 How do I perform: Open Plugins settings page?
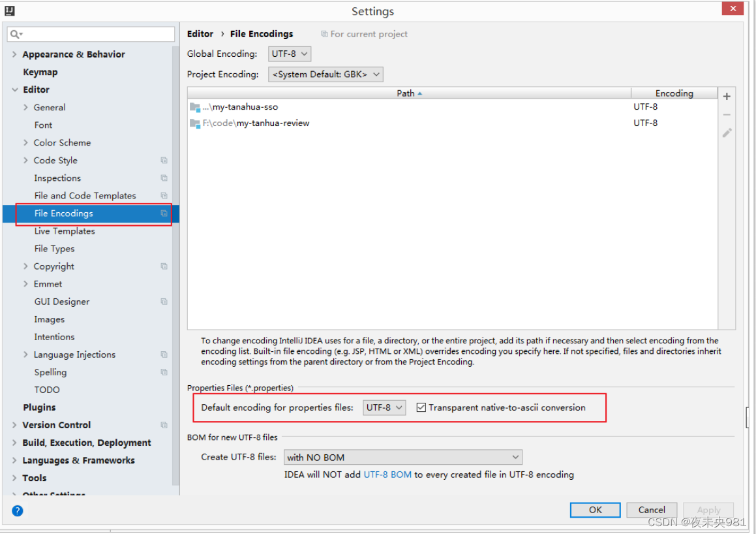40,407
